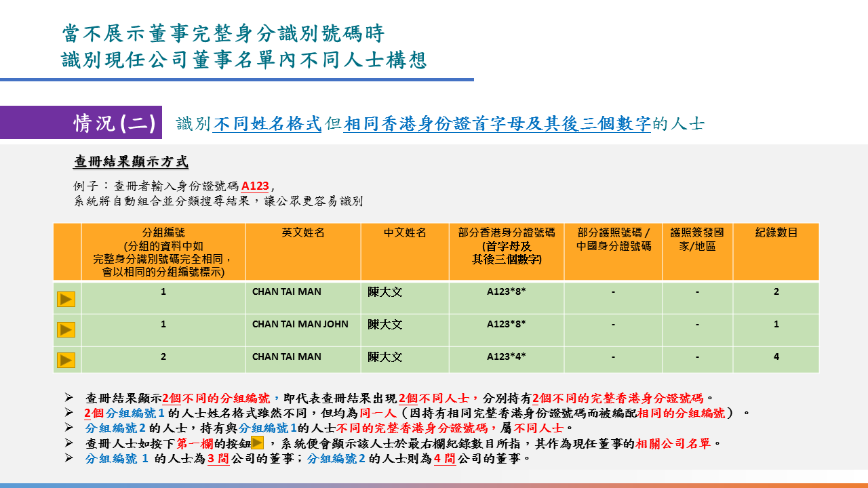Select the CHAN TAI MAN JOHN name cell
The height and width of the screenshot is (488, 868).
click(x=300, y=324)
